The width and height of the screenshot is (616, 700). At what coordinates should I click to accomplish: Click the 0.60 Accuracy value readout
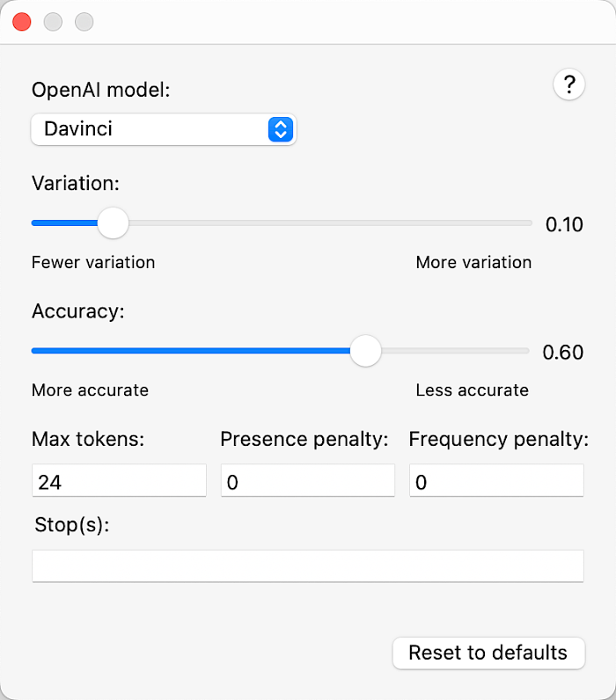[x=563, y=353]
